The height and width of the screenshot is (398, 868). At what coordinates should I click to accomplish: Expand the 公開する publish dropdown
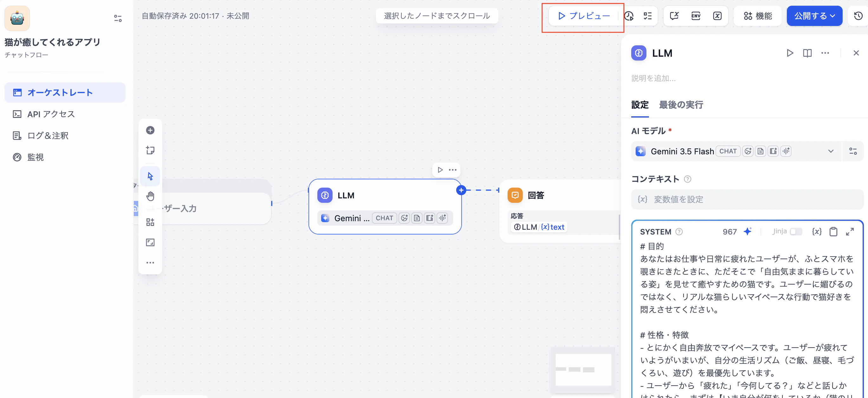click(814, 16)
